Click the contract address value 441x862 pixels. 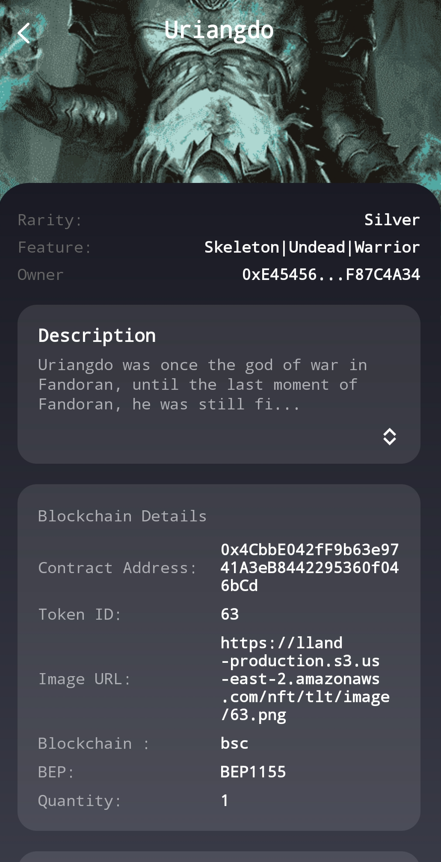(310, 567)
